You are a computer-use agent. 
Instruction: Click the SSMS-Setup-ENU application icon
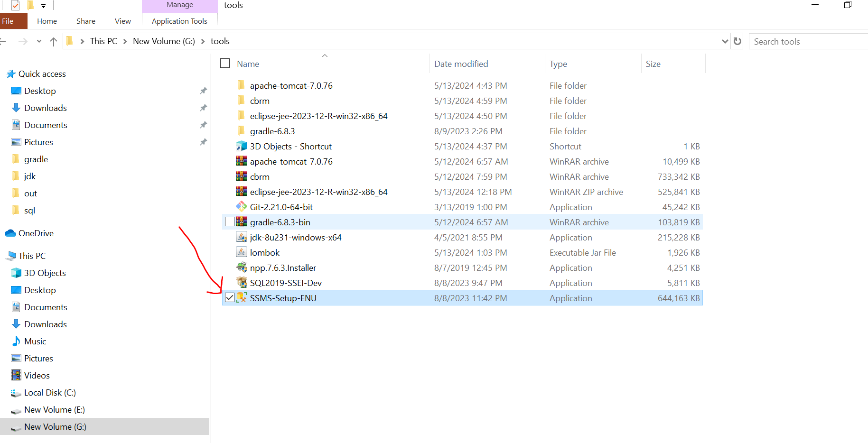pos(242,298)
